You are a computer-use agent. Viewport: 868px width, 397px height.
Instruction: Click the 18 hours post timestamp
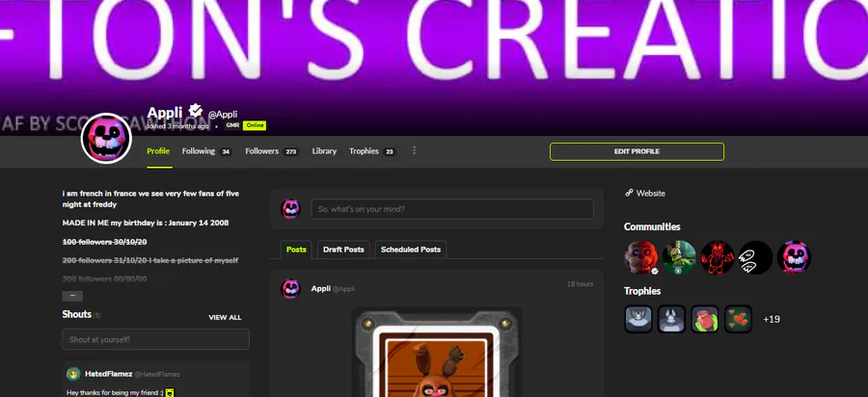tap(580, 284)
